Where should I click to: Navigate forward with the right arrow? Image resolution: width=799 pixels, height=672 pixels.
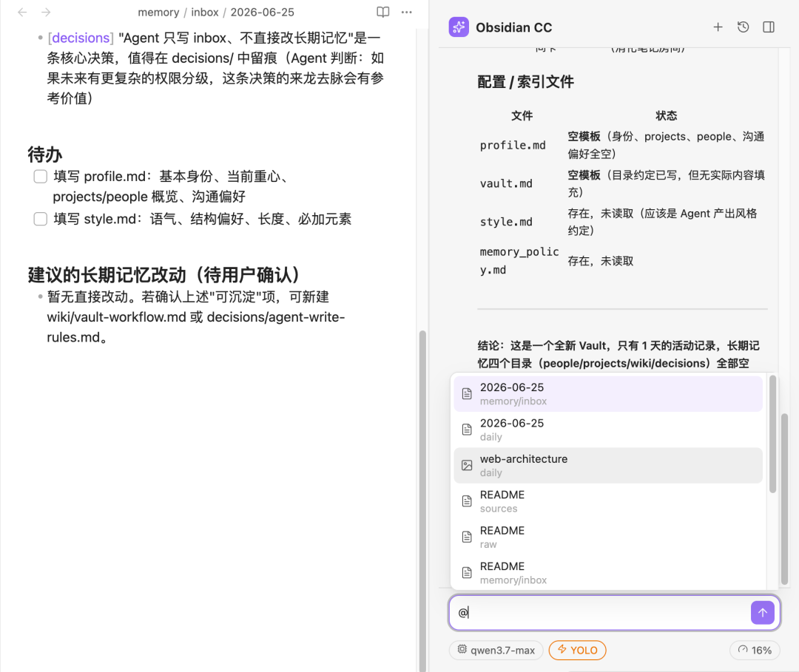46,12
